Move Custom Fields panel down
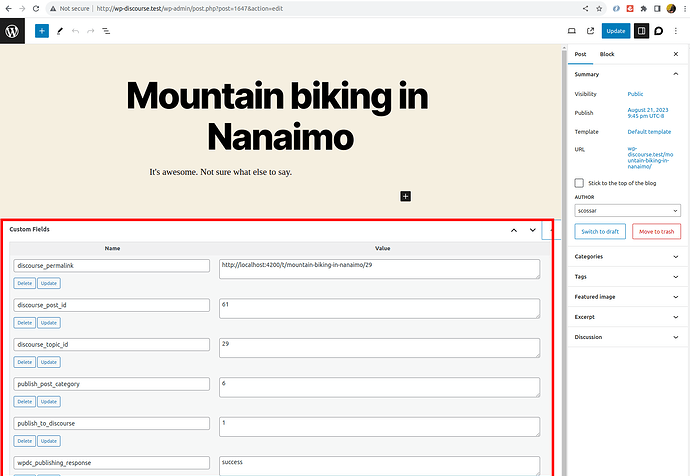Viewport: 690px width, 476px height. (532, 230)
